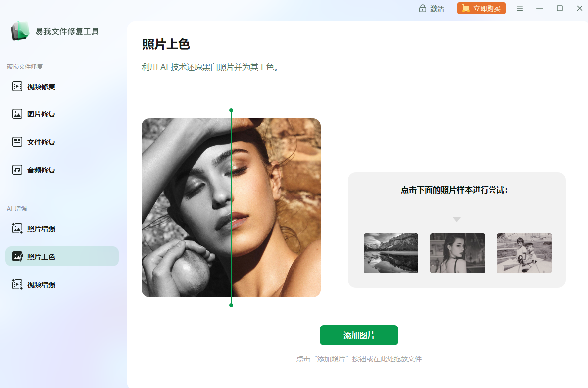
Task: Click the lock icon next to 激活
Action: (423, 8)
